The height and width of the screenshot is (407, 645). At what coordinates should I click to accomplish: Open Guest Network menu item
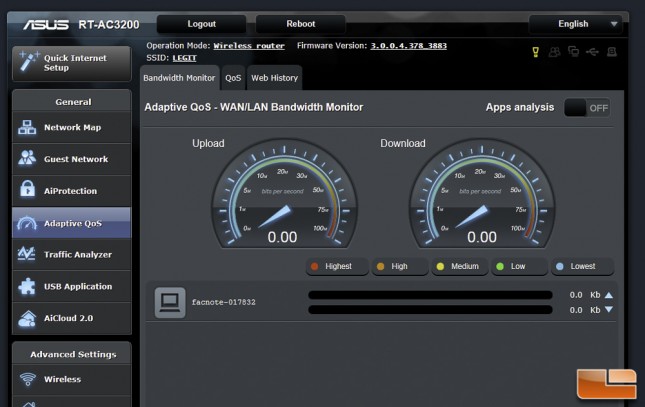point(72,159)
